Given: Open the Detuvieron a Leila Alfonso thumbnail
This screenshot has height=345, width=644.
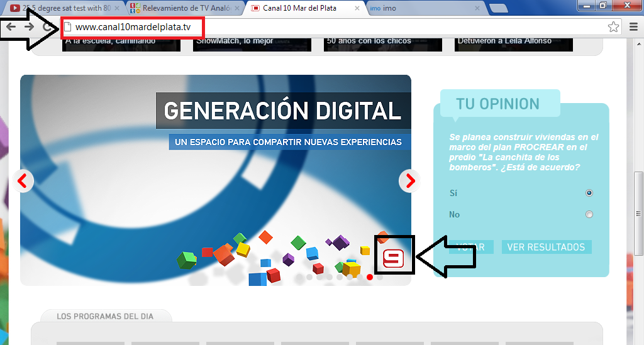Looking at the screenshot, I should (x=513, y=45).
